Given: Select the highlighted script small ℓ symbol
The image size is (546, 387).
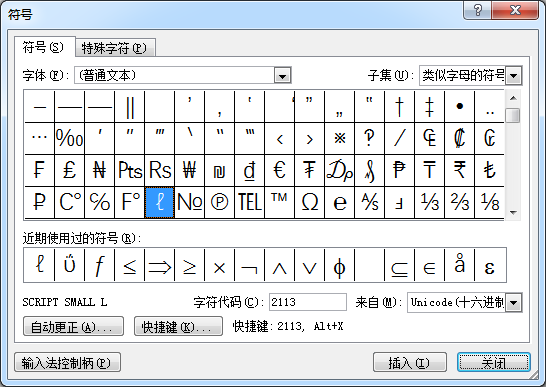Looking at the screenshot, I should point(159,202).
